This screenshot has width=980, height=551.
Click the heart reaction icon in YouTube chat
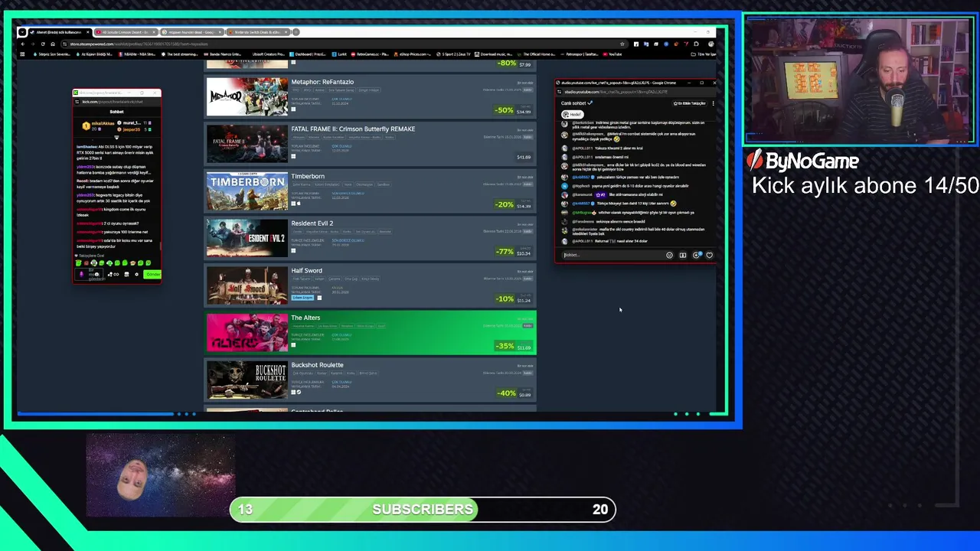(709, 255)
